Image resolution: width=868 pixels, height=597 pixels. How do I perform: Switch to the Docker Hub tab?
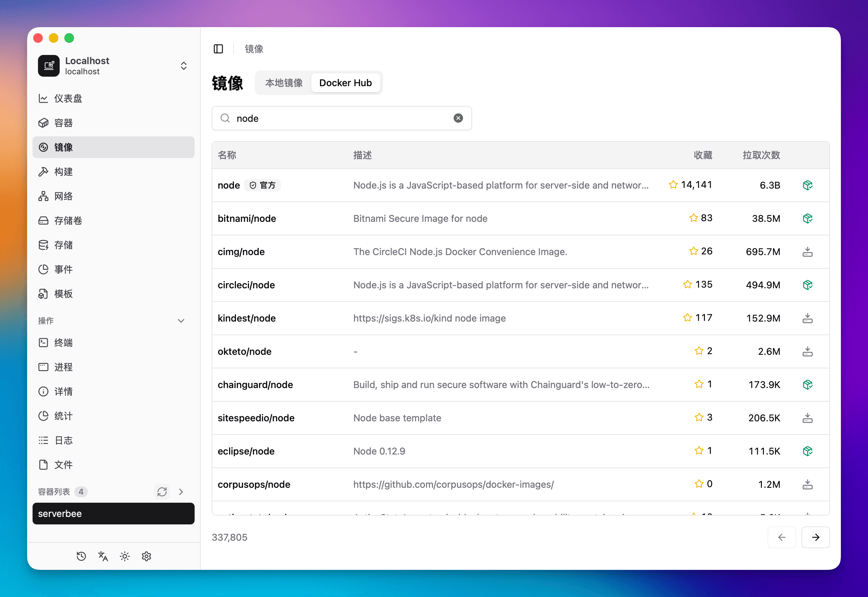(346, 83)
